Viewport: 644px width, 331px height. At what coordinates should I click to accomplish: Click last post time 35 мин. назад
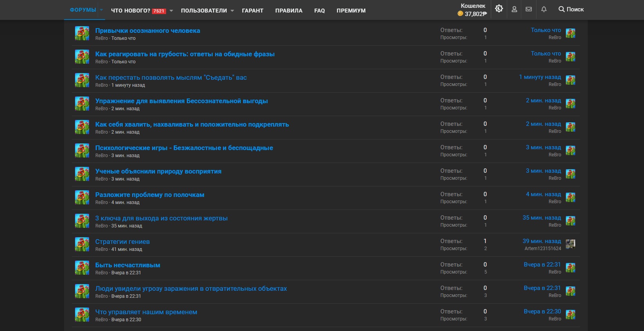pyautogui.click(x=542, y=218)
